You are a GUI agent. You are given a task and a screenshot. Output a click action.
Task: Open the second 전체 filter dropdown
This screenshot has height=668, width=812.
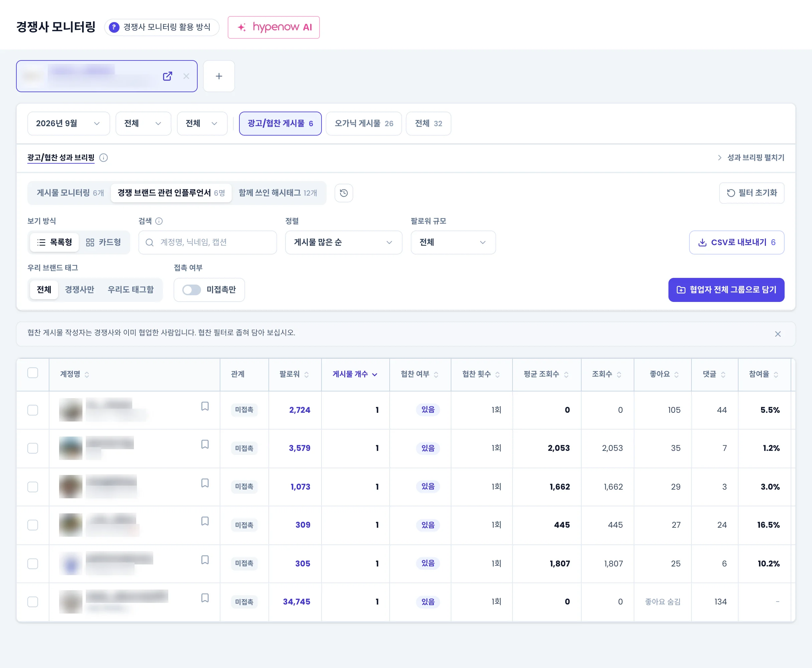(202, 124)
